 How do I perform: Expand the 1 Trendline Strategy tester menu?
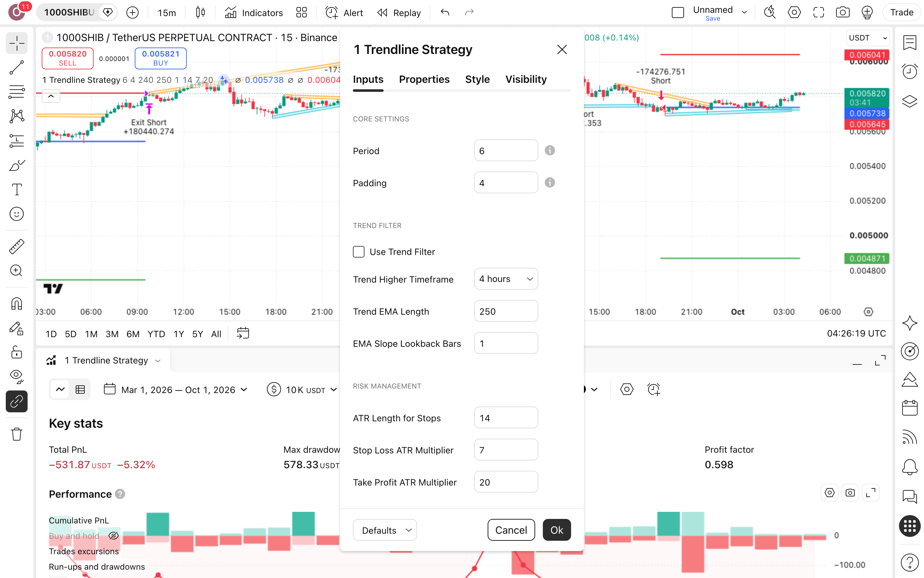tap(158, 361)
